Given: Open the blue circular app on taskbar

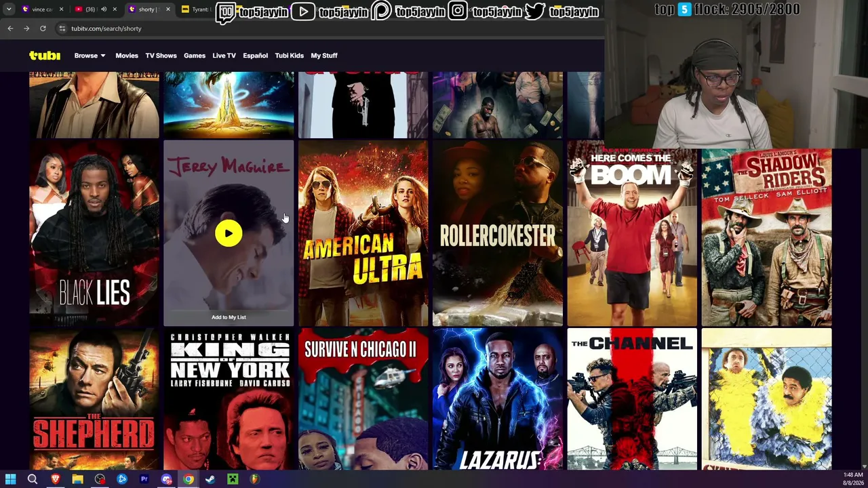Looking at the screenshot, I should (x=122, y=479).
